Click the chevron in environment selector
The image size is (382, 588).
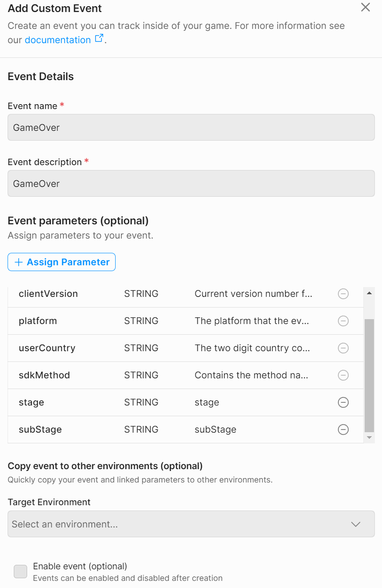tap(356, 524)
